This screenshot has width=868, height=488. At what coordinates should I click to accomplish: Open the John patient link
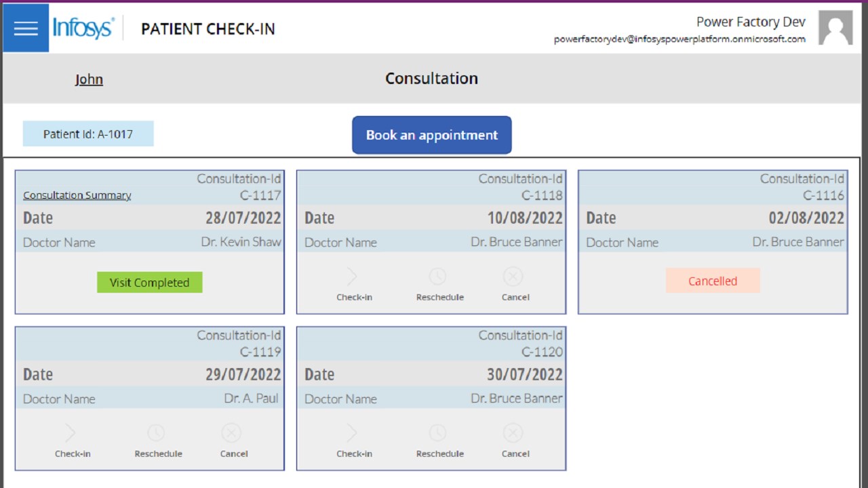click(x=89, y=79)
